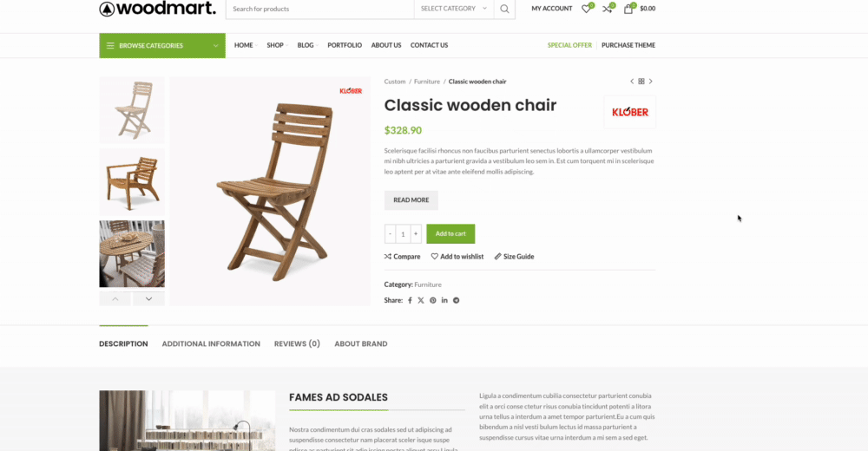The width and height of the screenshot is (868, 451).
Task: Share product on Facebook
Action: (x=411, y=300)
